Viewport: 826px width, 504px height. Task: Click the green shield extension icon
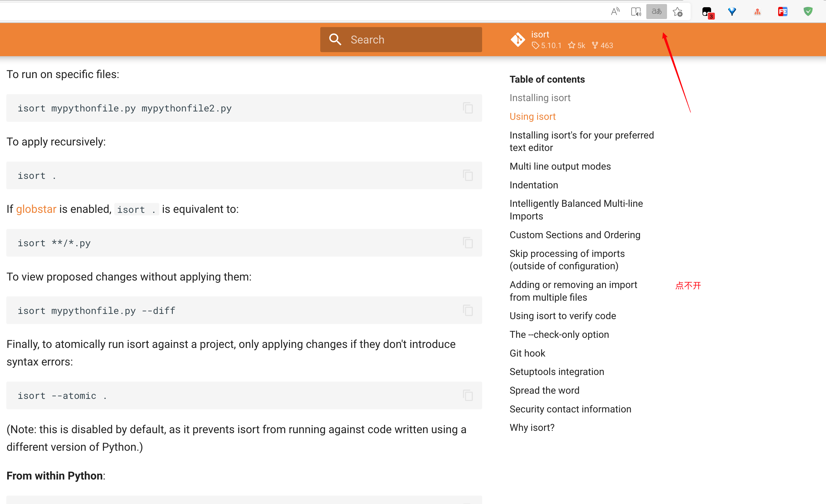808,12
